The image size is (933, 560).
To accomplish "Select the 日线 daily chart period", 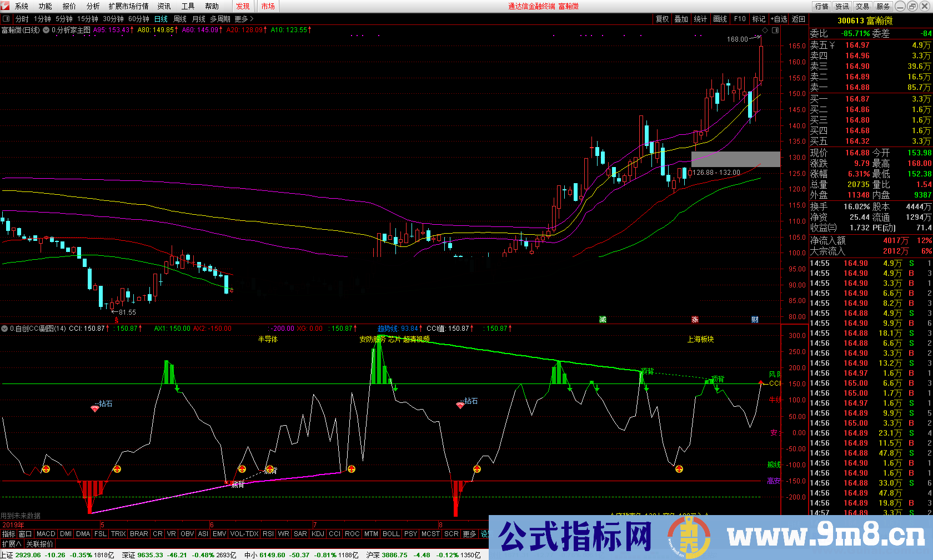I will point(161,19).
